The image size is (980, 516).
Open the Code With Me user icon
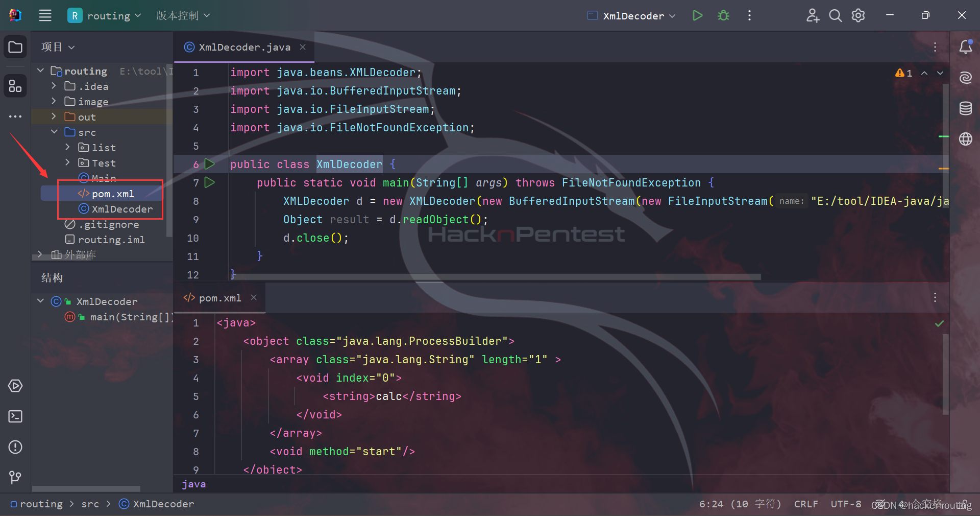click(x=813, y=15)
